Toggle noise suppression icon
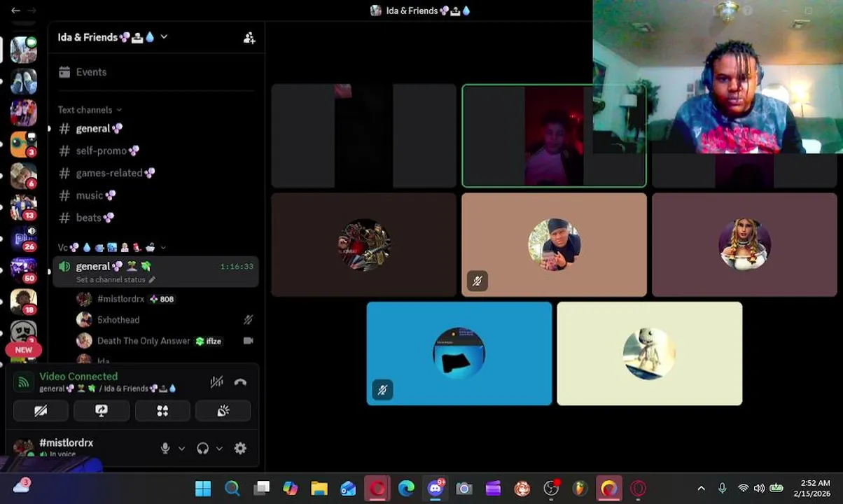843x504 pixels. point(217,382)
